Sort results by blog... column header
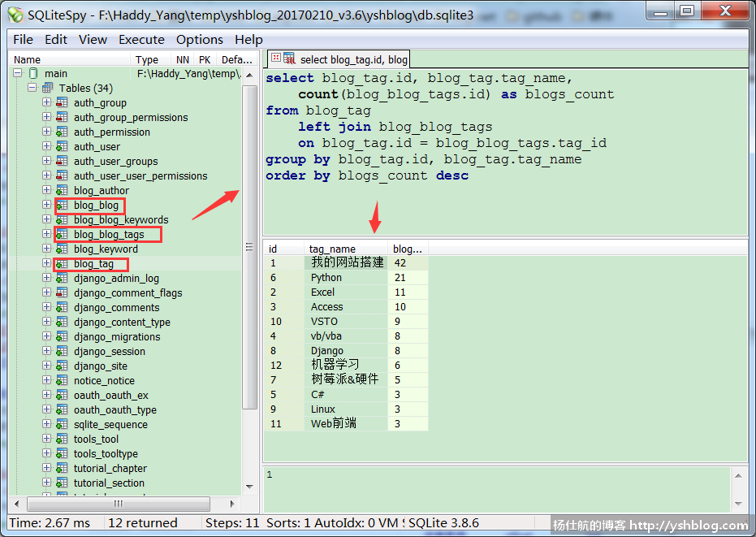The image size is (756, 537). click(408, 249)
